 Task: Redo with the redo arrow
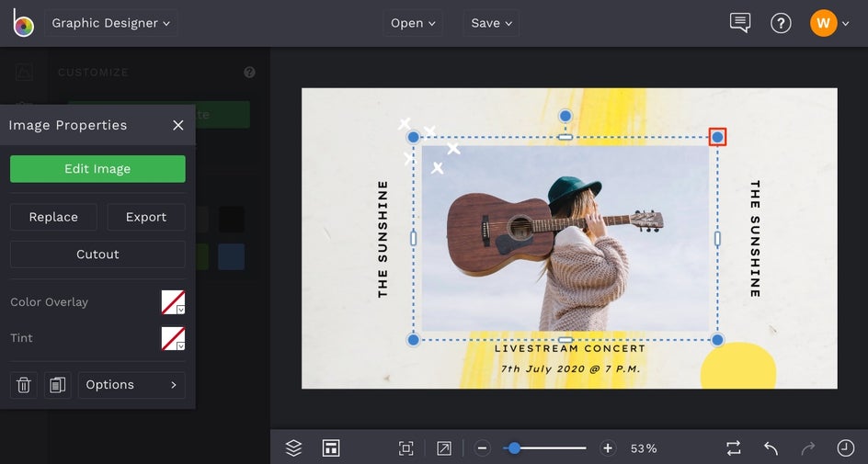click(808, 448)
